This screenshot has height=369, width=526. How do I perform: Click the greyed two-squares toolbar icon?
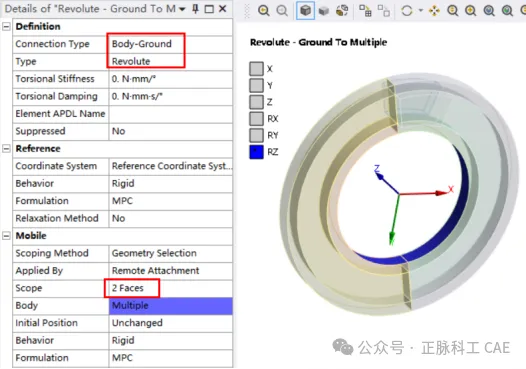[383, 11]
